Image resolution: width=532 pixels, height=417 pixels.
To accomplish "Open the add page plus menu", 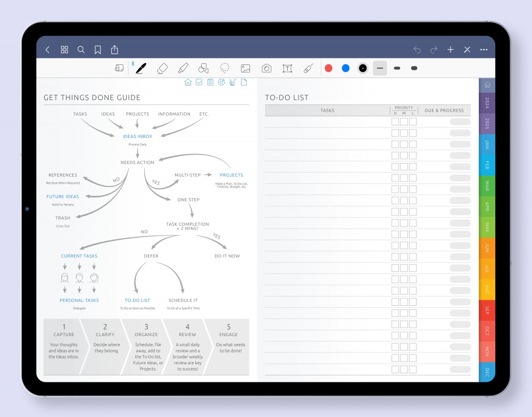I will (450, 50).
